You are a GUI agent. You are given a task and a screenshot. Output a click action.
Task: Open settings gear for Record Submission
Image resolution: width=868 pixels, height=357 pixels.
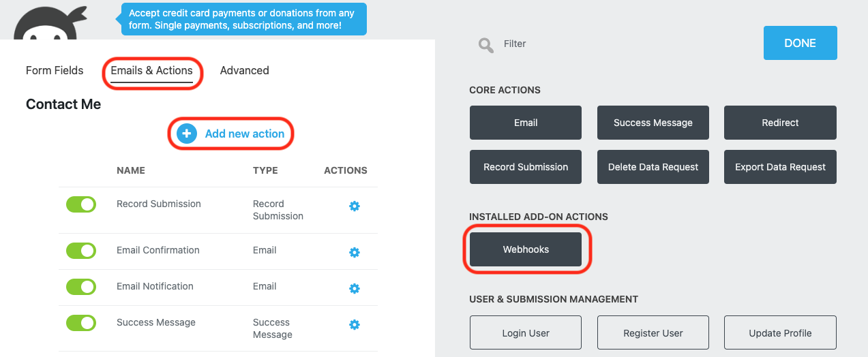tap(354, 206)
